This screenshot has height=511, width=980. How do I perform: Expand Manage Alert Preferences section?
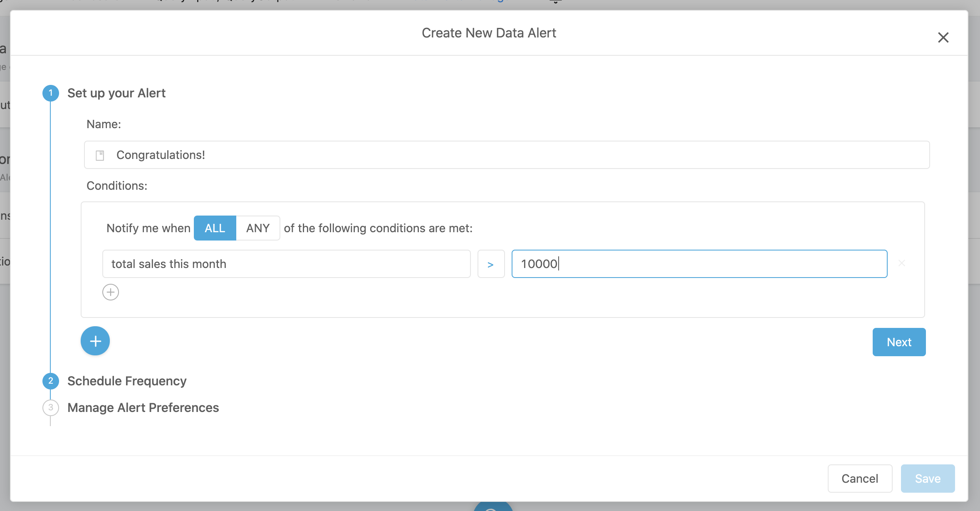143,407
